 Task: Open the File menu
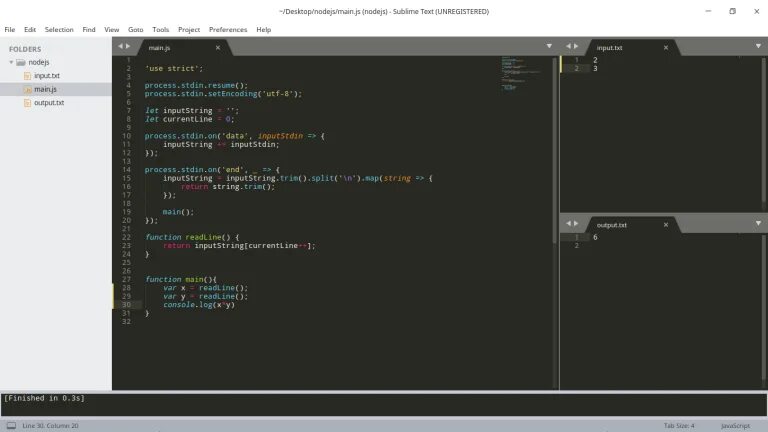10,29
